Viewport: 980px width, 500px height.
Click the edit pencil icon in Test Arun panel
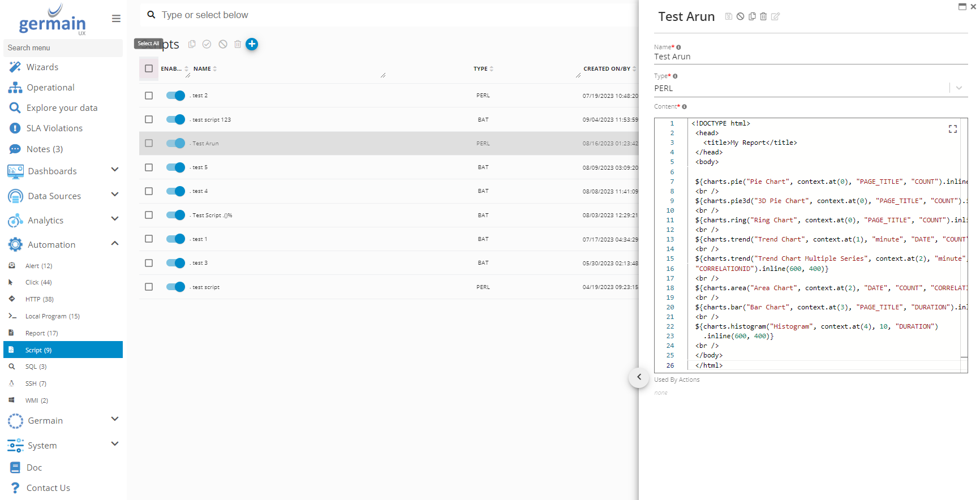coord(775,16)
